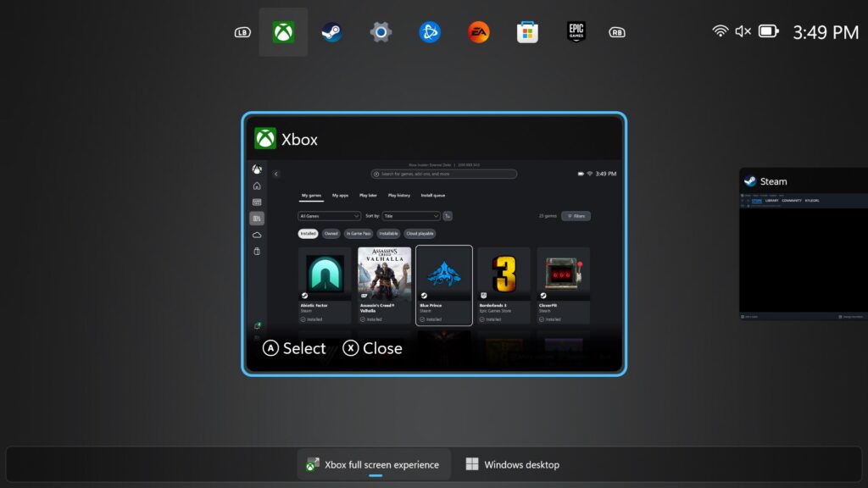The height and width of the screenshot is (488, 868).
Task: Click the 3:49 PM clock
Action: (x=826, y=32)
